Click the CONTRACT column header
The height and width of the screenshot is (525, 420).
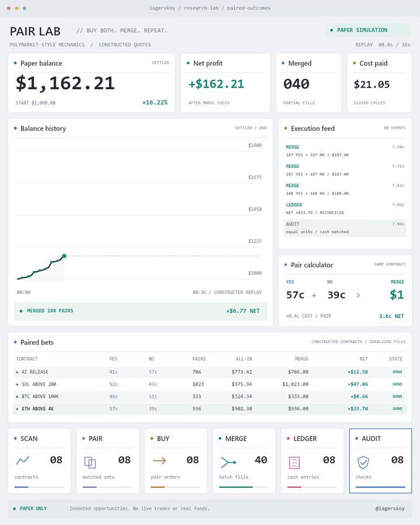coord(27,359)
